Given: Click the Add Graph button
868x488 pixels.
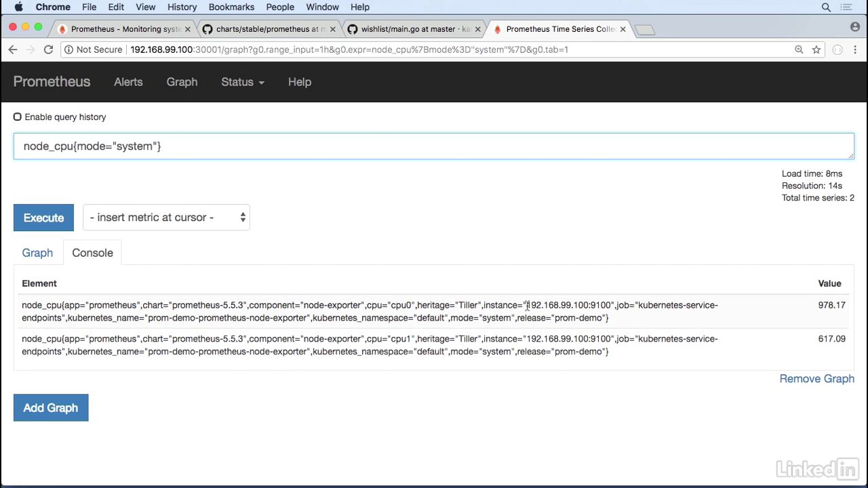Looking at the screenshot, I should click(x=51, y=408).
